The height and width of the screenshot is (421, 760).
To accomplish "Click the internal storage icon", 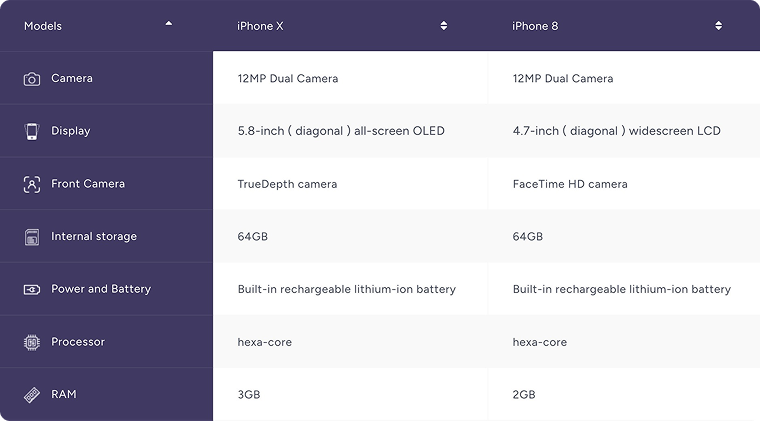I will [32, 237].
